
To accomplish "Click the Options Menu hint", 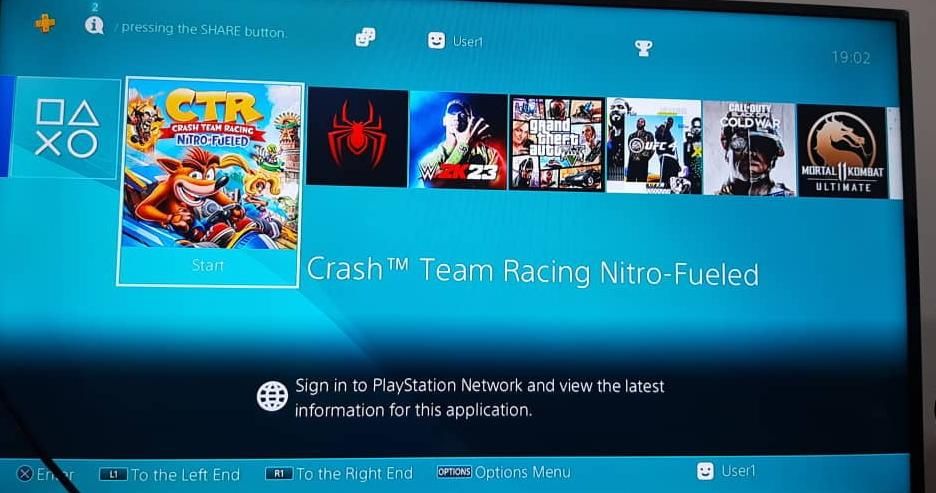I will click(x=503, y=472).
